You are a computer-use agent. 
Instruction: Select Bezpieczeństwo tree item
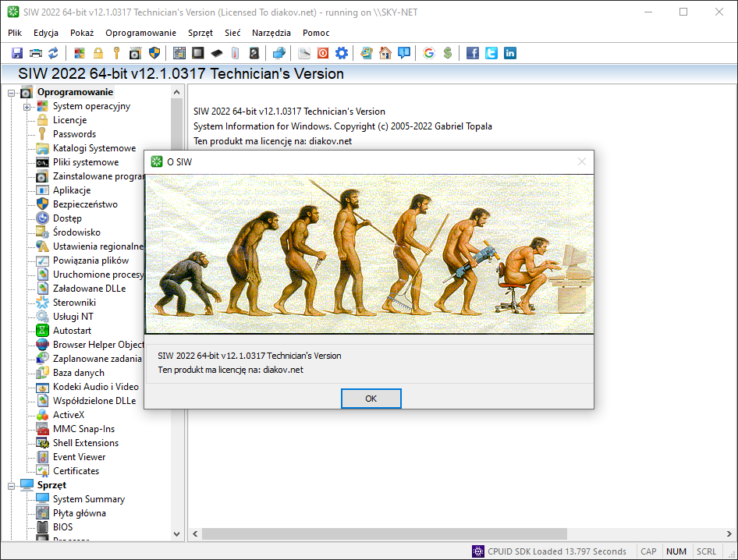(x=85, y=204)
